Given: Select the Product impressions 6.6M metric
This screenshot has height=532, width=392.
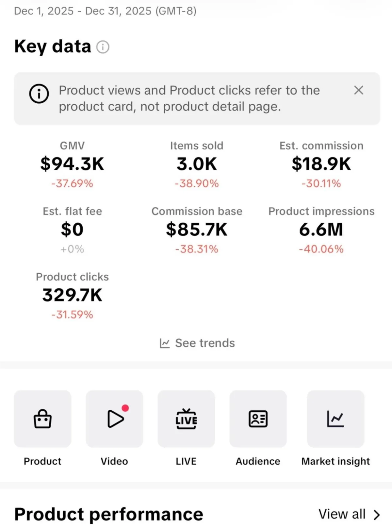Looking at the screenshot, I should [321, 230].
